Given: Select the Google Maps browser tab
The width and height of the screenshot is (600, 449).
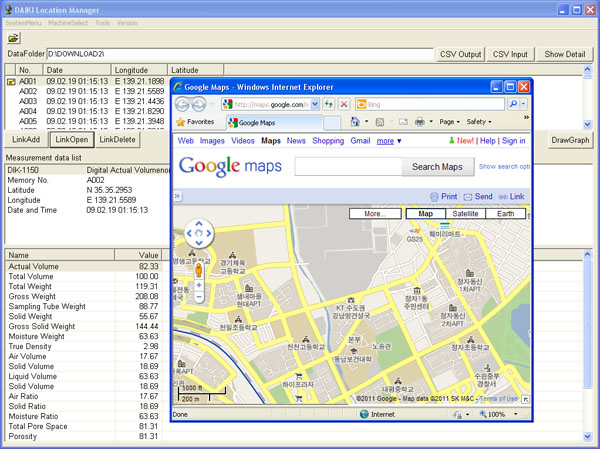Looking at the screenshot, I should (x=274, y=123).
